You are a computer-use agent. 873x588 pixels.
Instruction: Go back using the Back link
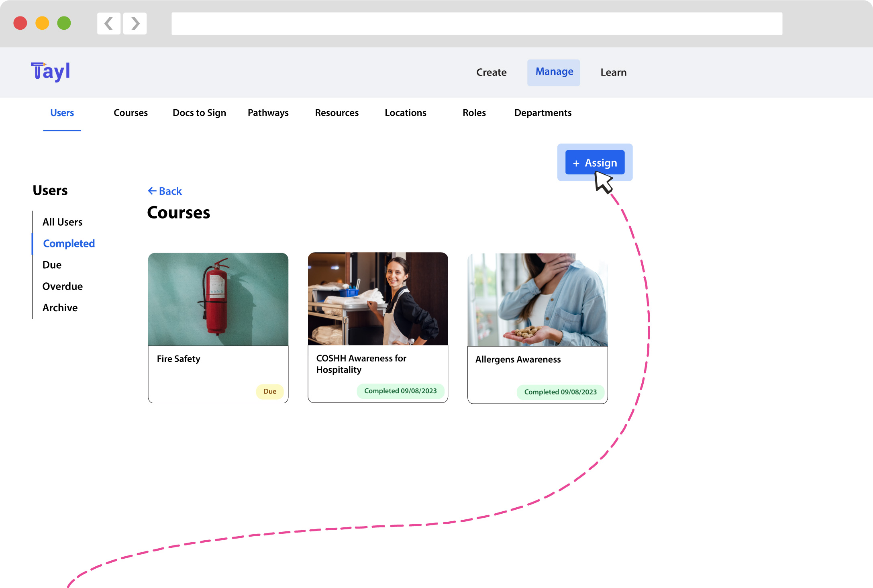[x=165, y=191]
